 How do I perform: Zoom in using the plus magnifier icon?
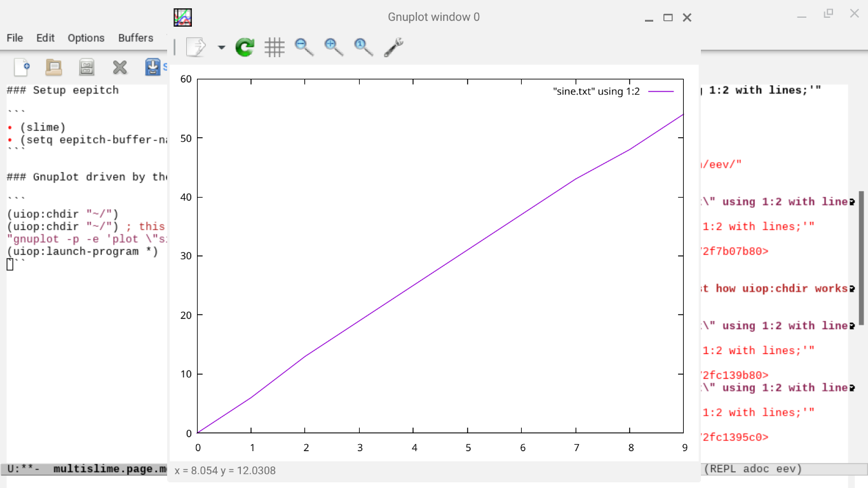pyautogui.click(x=334, y=47)
